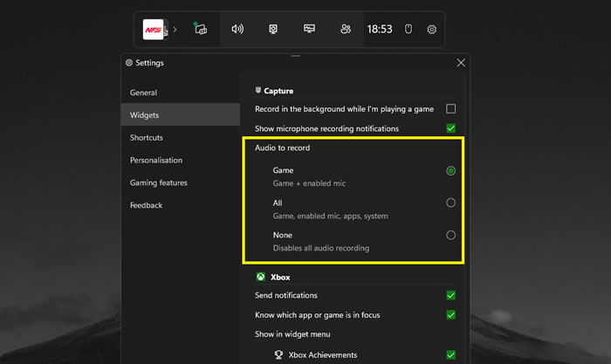
Task: Select the All audio radio button
Action: (451, 203)
